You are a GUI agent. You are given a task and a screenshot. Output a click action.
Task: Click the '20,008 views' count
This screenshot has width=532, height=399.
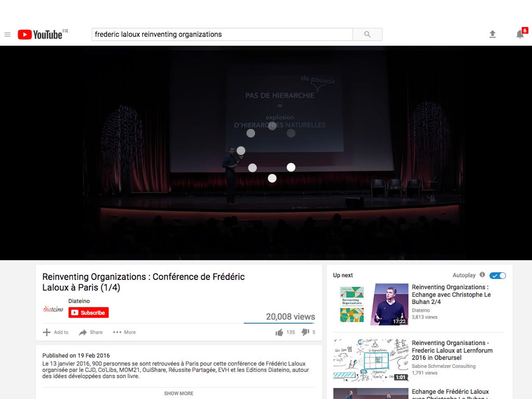tap(290, 316)
